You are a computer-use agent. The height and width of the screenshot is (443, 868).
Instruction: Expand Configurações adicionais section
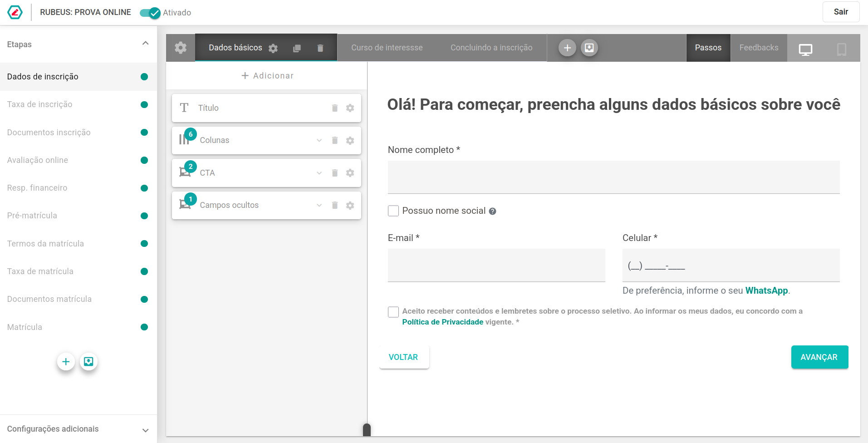click(x=78, y=429)
